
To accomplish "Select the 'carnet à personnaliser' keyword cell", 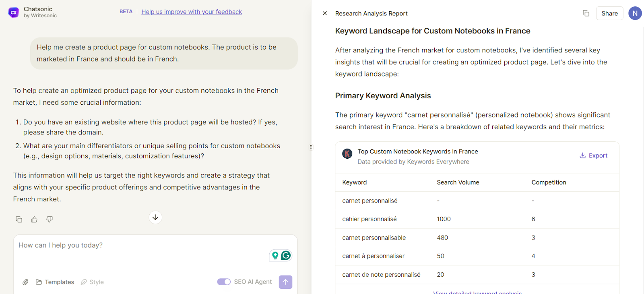I will (373, 256).
